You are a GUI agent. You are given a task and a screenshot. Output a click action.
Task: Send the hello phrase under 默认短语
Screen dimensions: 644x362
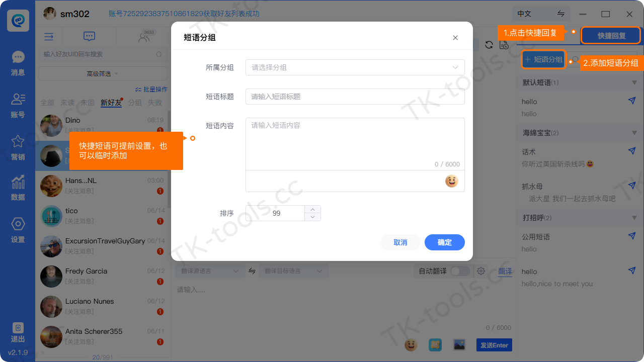pos(632,101)
